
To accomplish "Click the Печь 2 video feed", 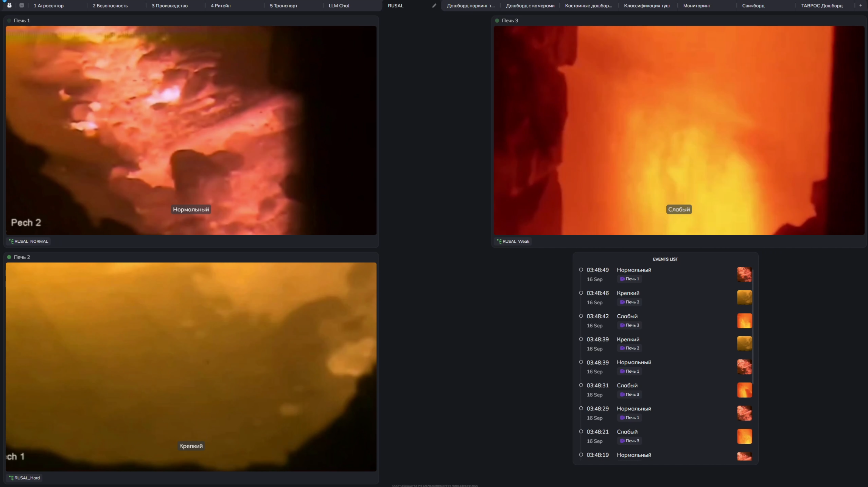I will click(191, 367).
